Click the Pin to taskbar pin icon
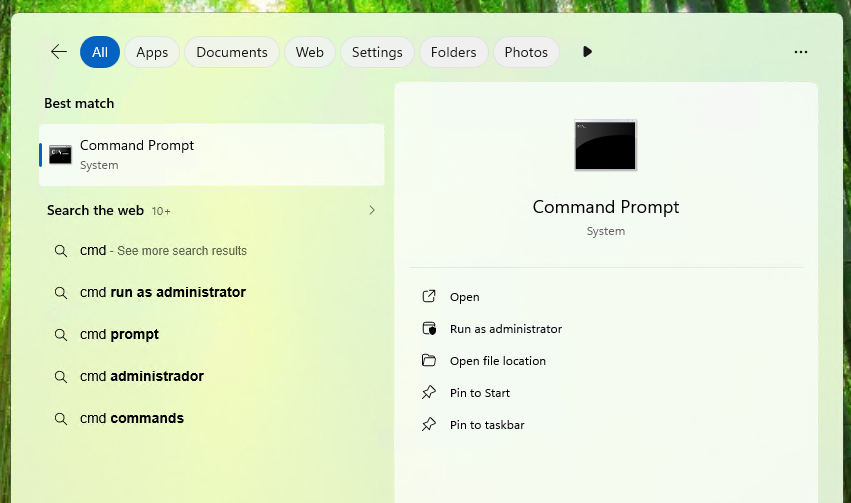The width and height of the screenshot is (851, 503). click(429, 424)
